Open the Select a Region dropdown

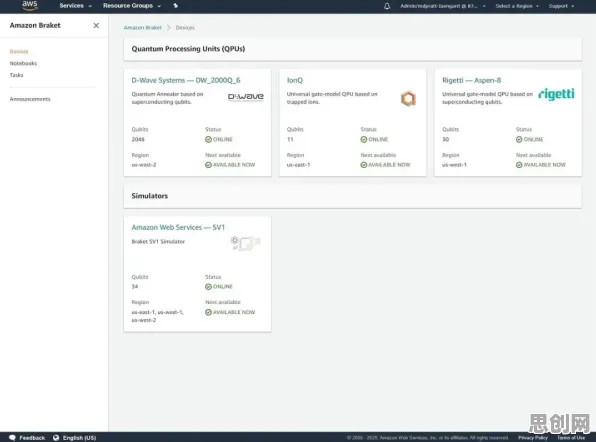(x=517, y=6)
